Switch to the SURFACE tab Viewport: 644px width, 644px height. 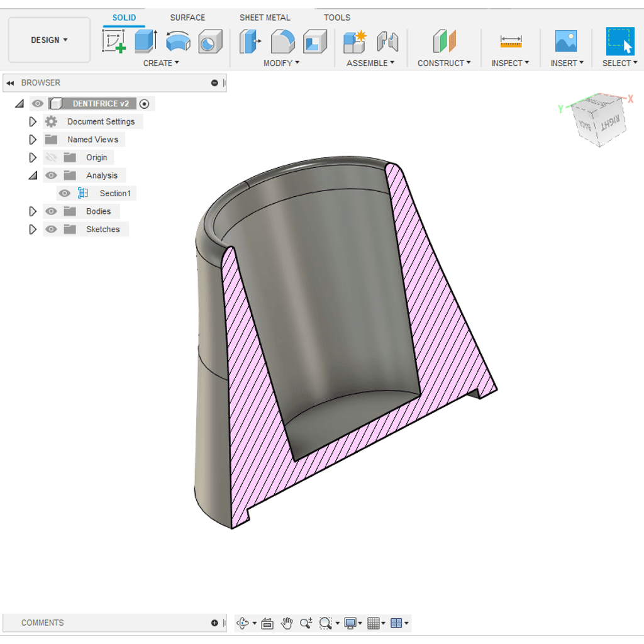(x=187, y=18)
